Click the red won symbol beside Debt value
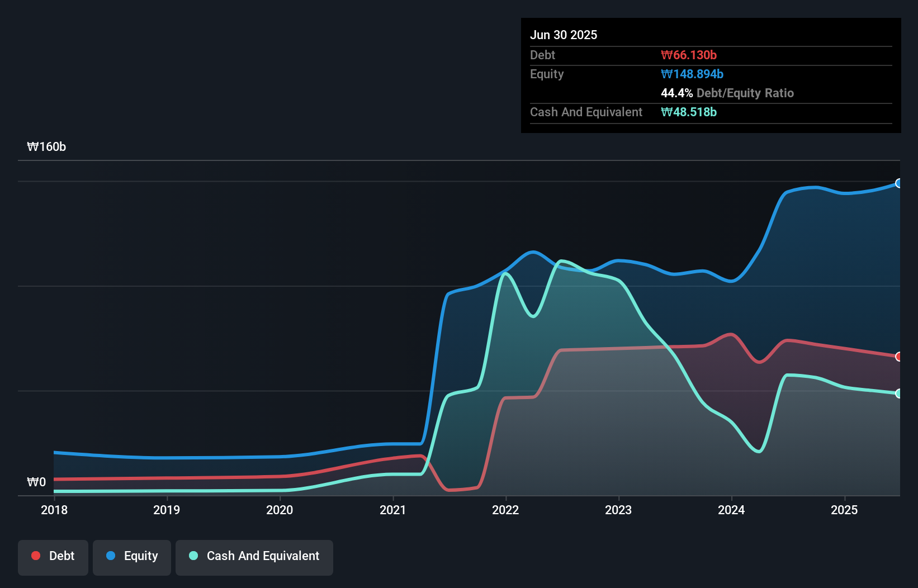The width and height of the screenshot is (918, 588). pyautogui.click(x=665, y=55)
